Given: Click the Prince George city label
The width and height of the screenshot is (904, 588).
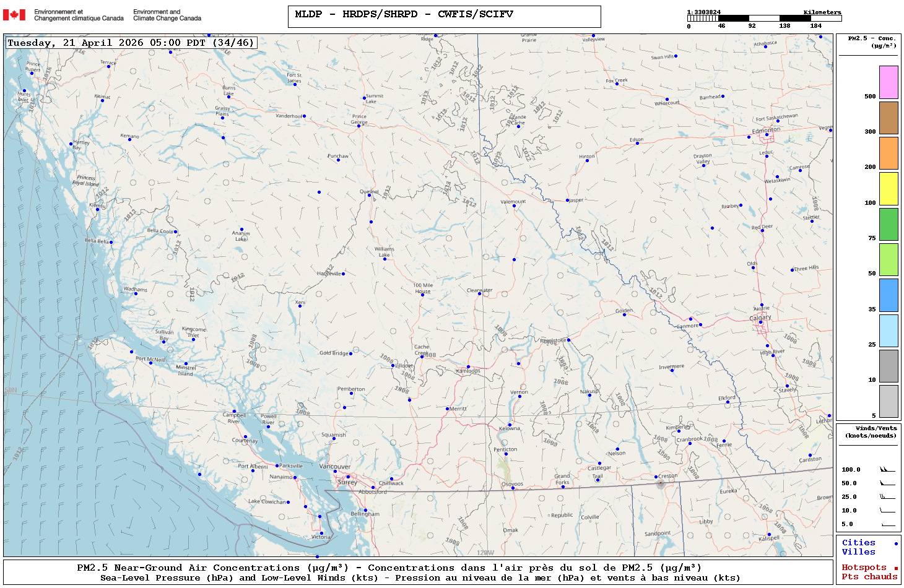Looking at the screenshot, I should click(x=359, y=119).
